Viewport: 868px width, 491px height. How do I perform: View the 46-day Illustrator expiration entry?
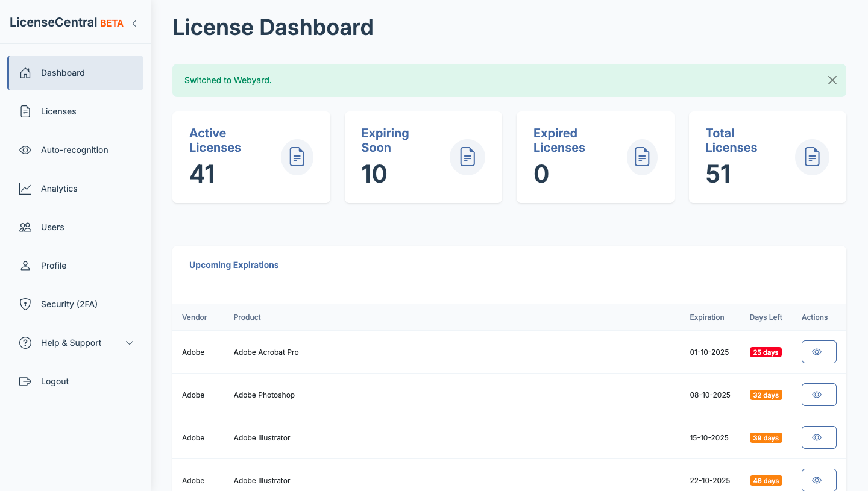(x=819, y=480)
